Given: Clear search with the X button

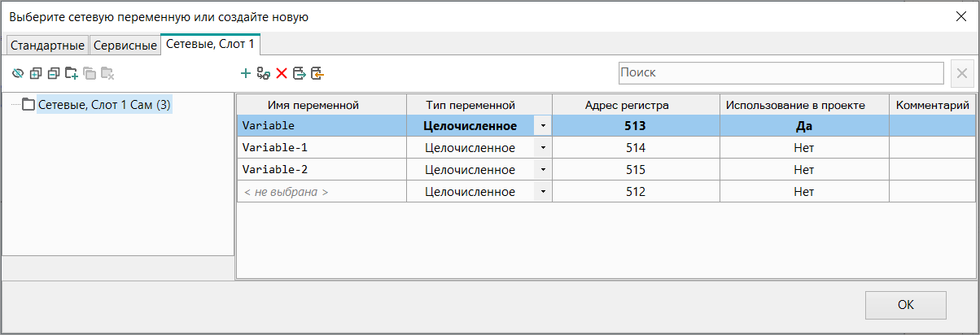Looking at the screenshot, I should pos(961,73).
